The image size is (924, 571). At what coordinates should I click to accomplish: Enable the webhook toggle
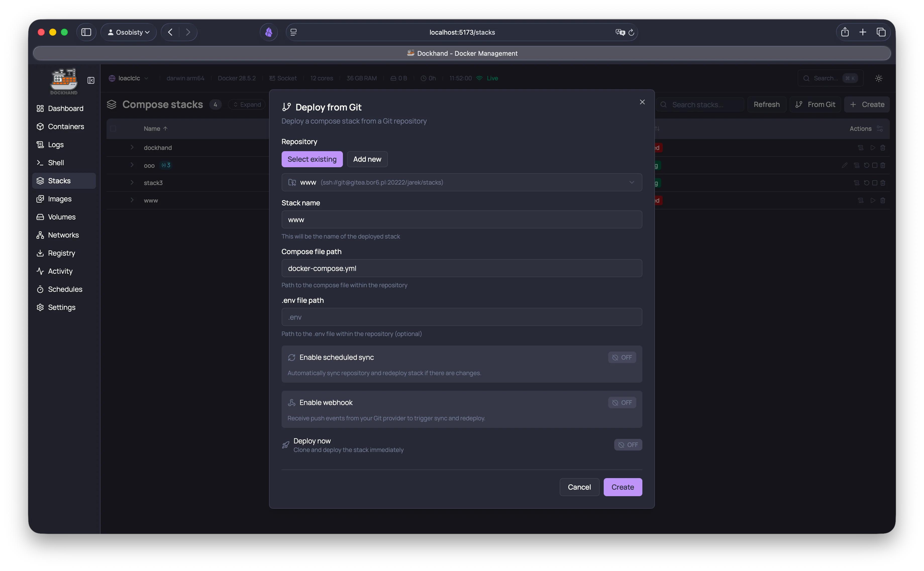click(622, 403)
